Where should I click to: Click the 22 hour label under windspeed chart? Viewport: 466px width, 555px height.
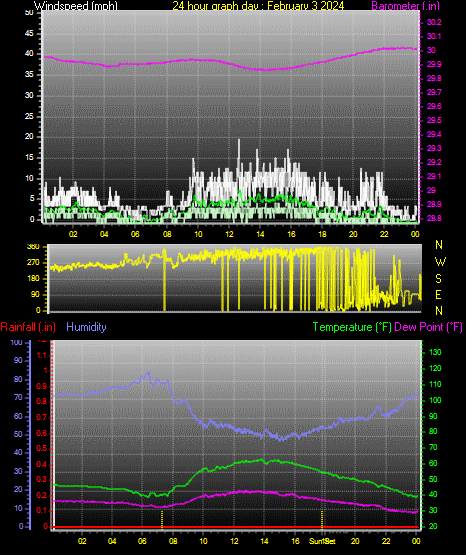click(384, 234)
